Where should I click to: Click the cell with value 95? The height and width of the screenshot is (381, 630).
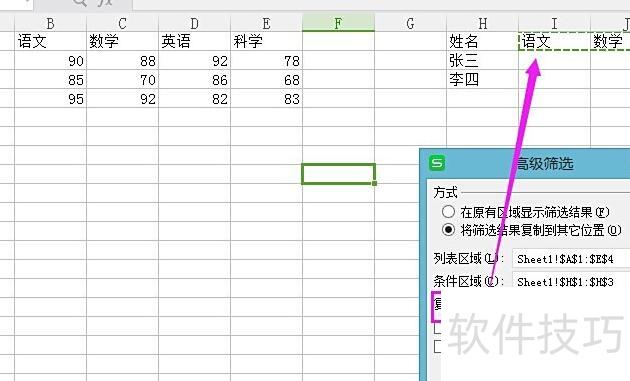pyautogui.click(x=51, y=98)
